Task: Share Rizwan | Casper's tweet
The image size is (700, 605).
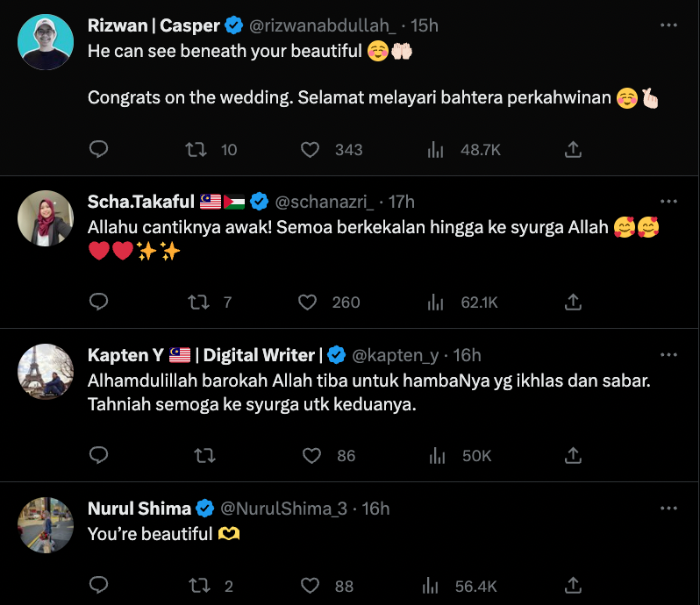Action: pyautogui.click(x=573, y=150)
